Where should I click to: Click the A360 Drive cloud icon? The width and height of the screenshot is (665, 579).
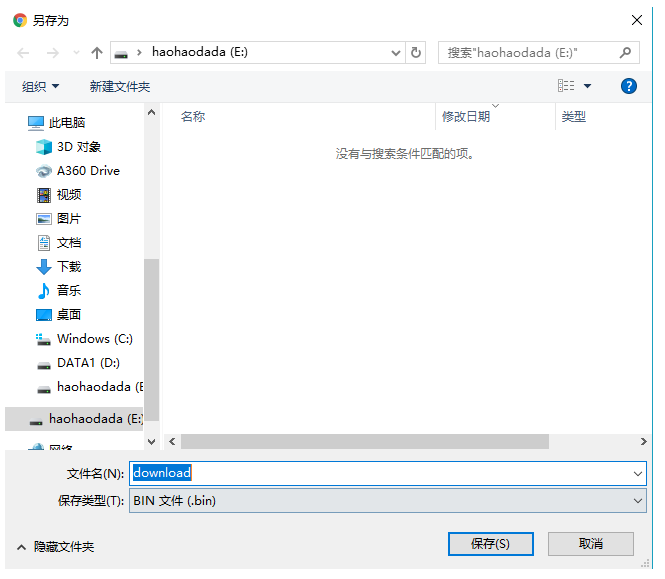coord(44,171)
